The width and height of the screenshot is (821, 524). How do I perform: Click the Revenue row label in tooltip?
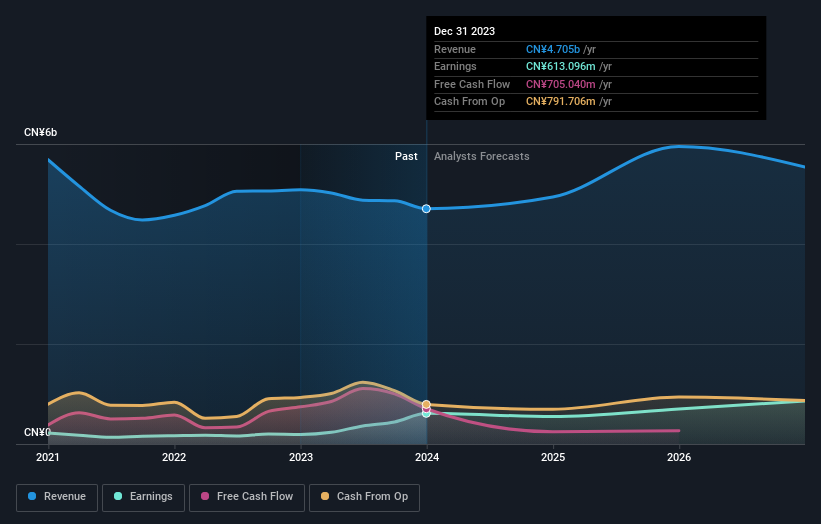(x=455, y=49)
